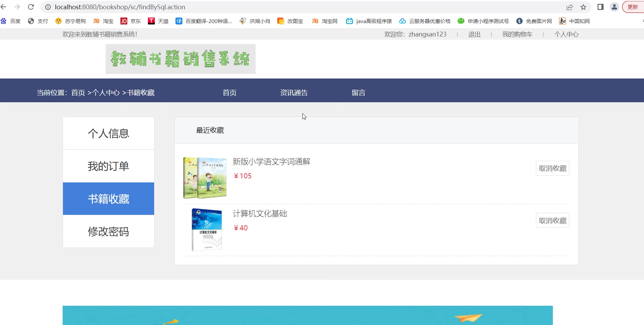Cancel favorite for 计算机文化基础

coord(552,220)
